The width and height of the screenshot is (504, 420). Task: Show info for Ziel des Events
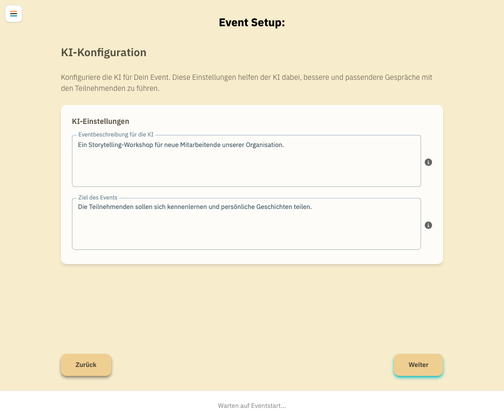tap(428, 225)
